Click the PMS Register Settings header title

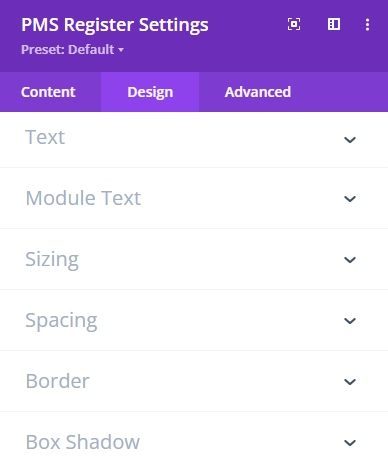click(x=115, y=25)
